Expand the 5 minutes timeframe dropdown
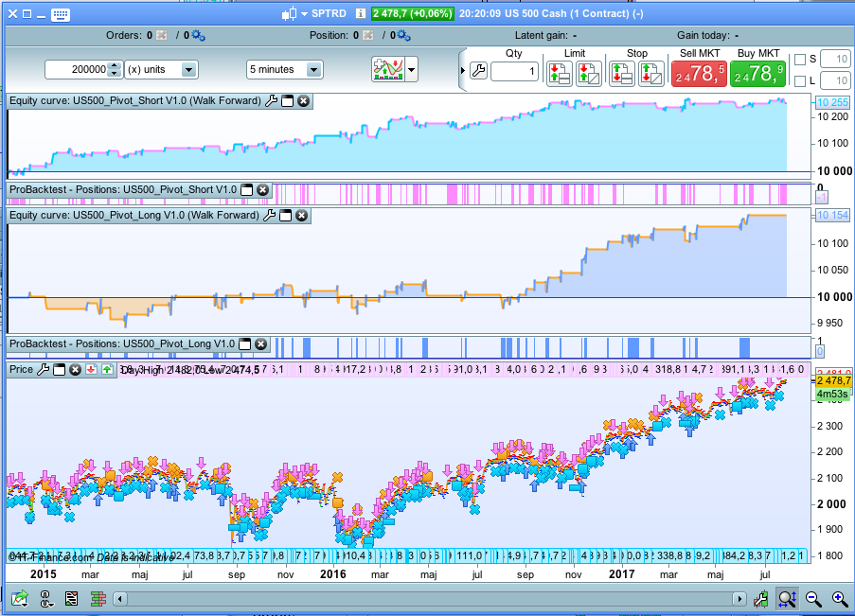The height and width of the screenshot is (616, 855). pos(313,70)
